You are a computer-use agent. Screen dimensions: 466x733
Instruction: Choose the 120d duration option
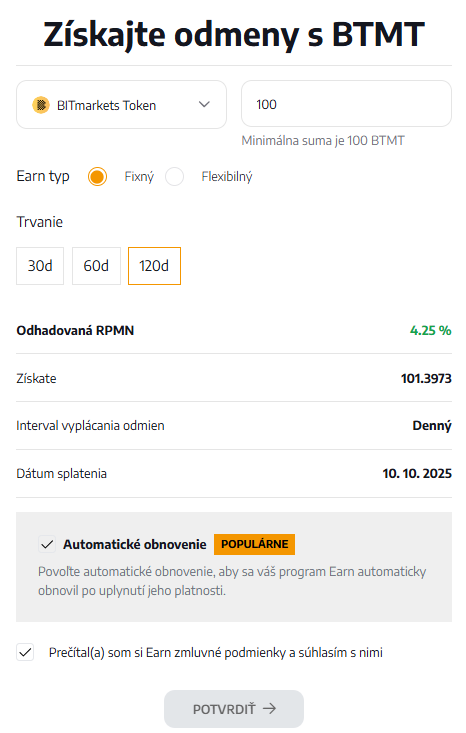click(154, 266)
